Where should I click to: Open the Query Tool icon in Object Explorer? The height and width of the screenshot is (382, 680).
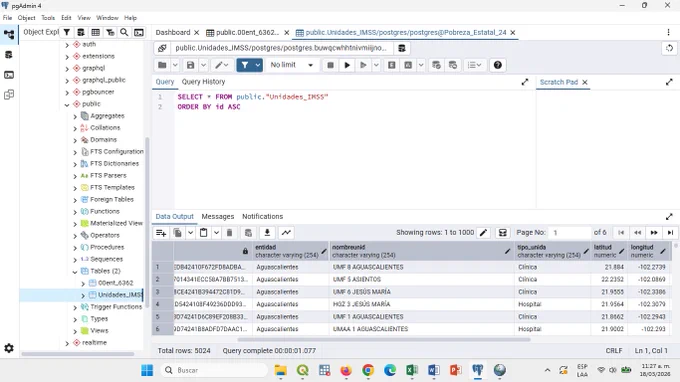pyautogui.click(x=81, y=33)
